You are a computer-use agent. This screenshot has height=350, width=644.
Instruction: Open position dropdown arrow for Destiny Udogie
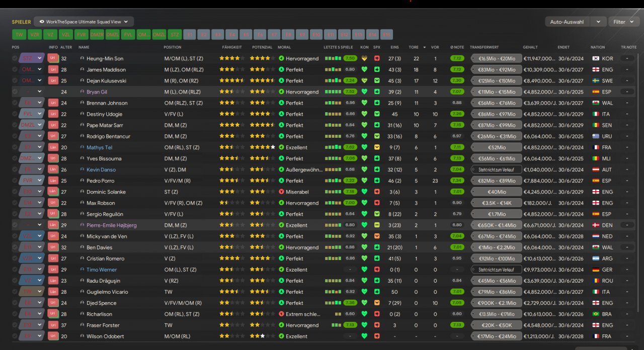pyautogui.click(x=39, y=114)
